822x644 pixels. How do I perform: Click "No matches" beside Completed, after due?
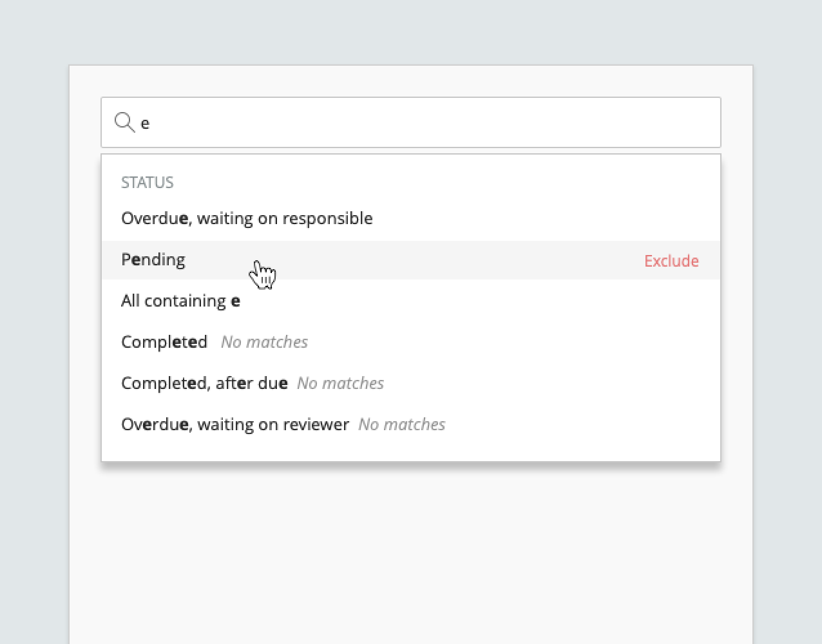pos(340,383)
